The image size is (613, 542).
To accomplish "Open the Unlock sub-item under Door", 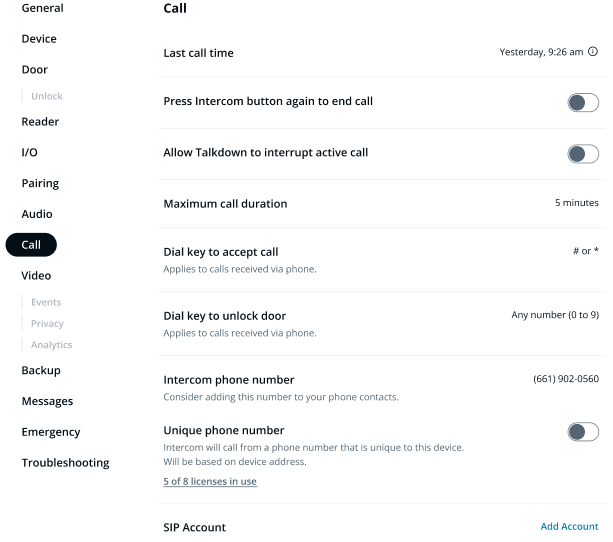I will tap(47, 96).
